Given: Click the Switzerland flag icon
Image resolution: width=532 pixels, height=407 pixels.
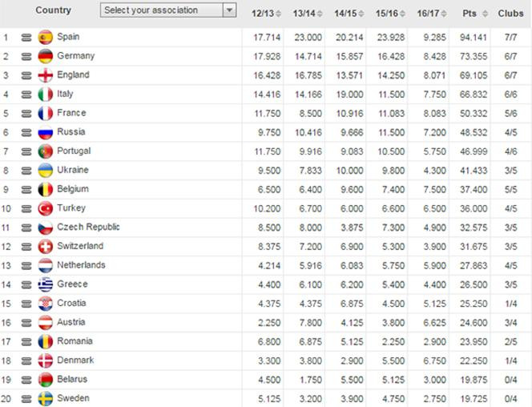Looking at the screenshot, I should [45, 247].
